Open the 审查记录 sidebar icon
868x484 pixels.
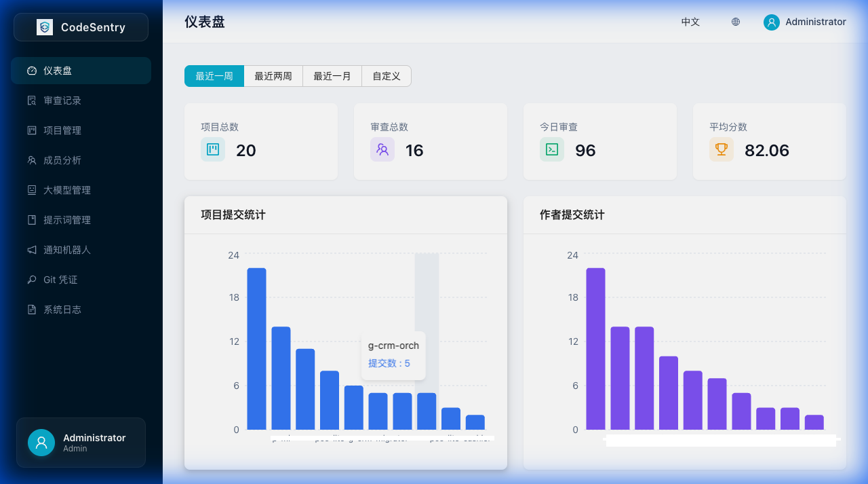click(x=31, y=100)
